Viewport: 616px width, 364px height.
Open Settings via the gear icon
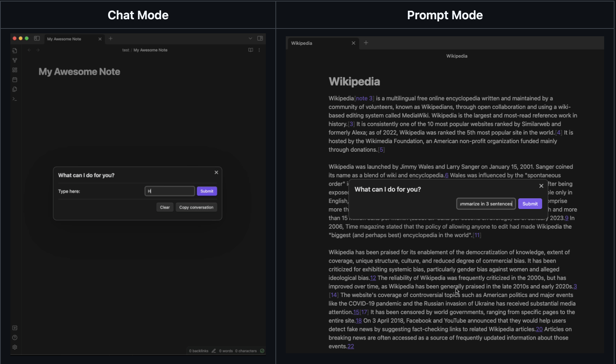15,347
